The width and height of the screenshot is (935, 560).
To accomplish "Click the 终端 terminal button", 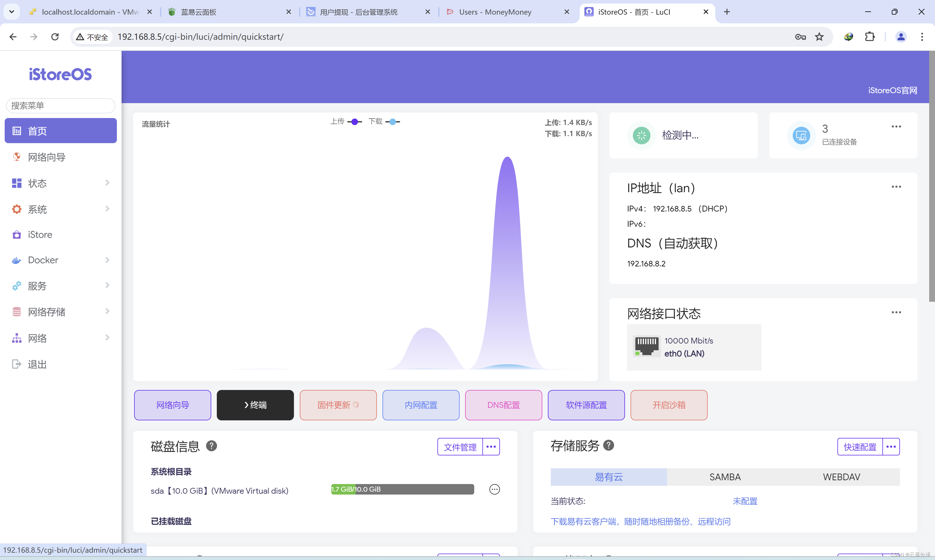I will coord(255,405).
